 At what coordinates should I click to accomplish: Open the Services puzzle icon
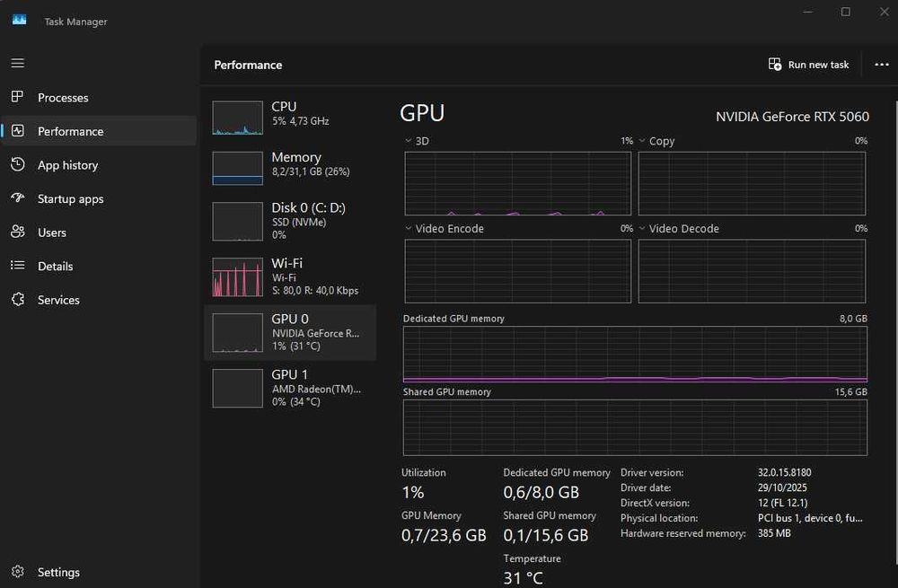click(18, 300)
